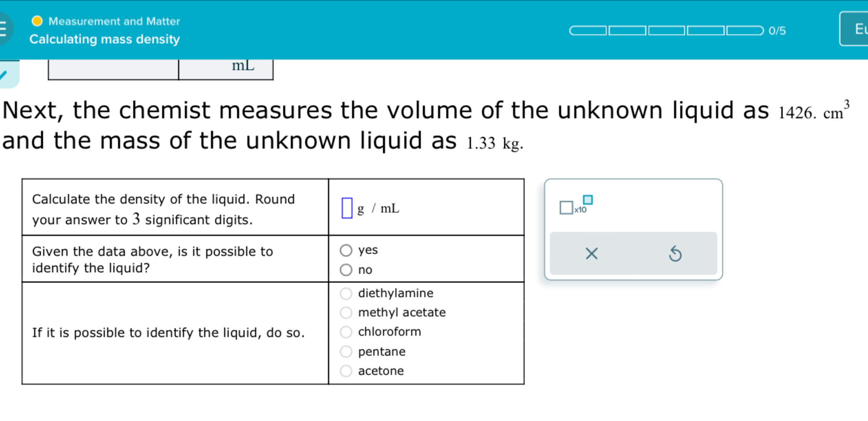Undo your entry with the reset arrow icon

tap(676, 253)
